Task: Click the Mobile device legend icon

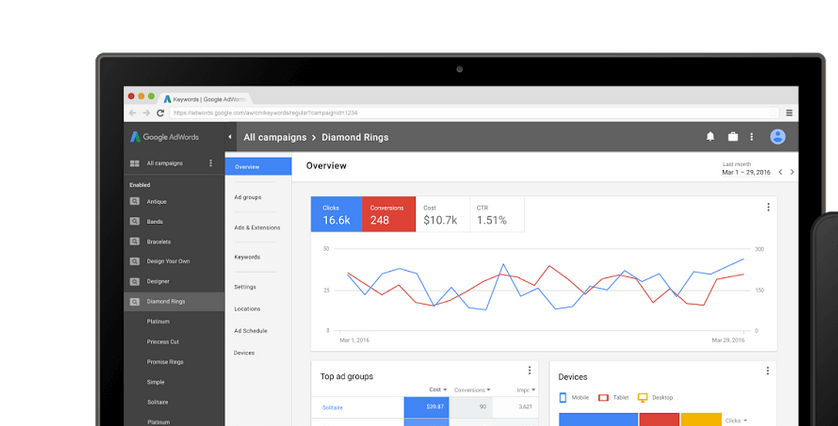Action: point(563,397)
